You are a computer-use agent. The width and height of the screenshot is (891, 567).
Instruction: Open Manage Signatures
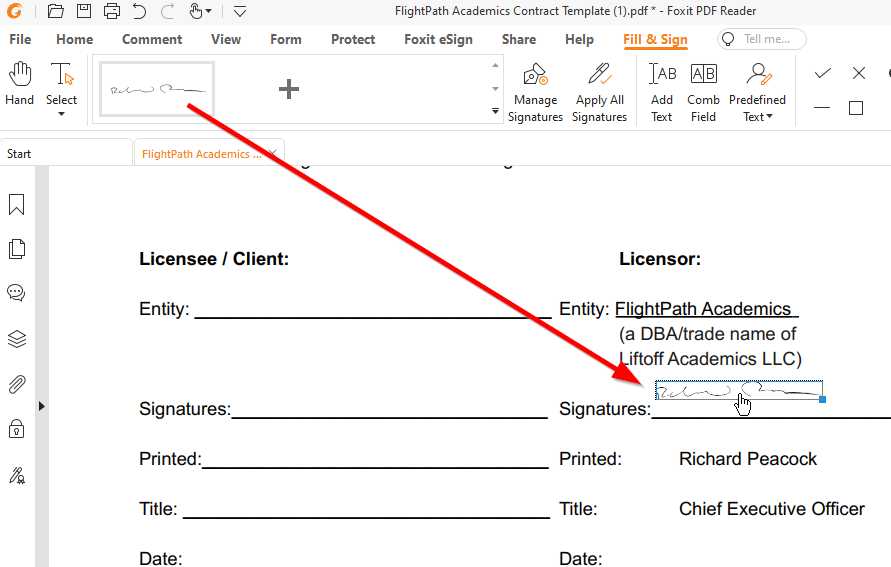(535, 92)
